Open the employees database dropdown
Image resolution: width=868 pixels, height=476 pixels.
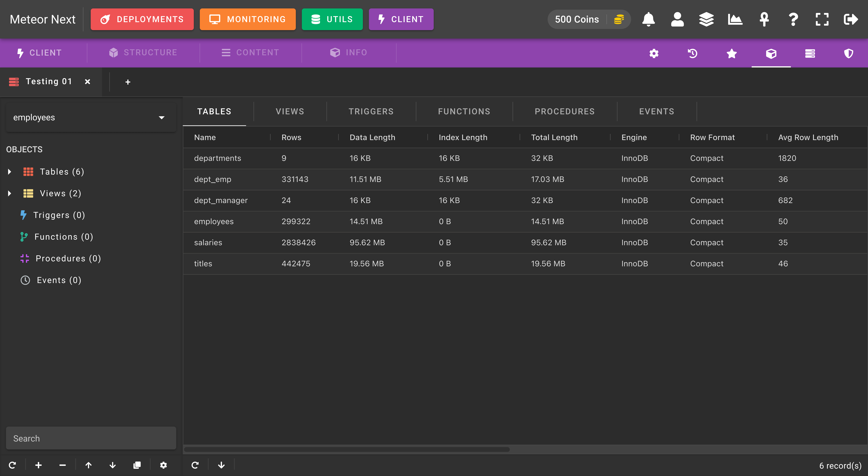tap(91, 117)
